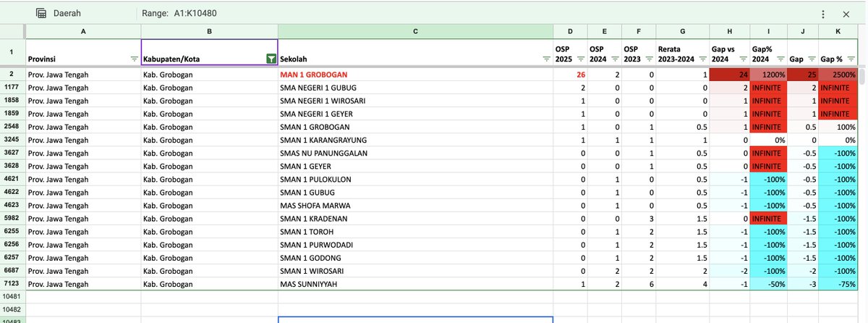Click the -75% Gap % cell
This screenshot has width=868, height=323.
pyautogui.click(x=838, y=283)
